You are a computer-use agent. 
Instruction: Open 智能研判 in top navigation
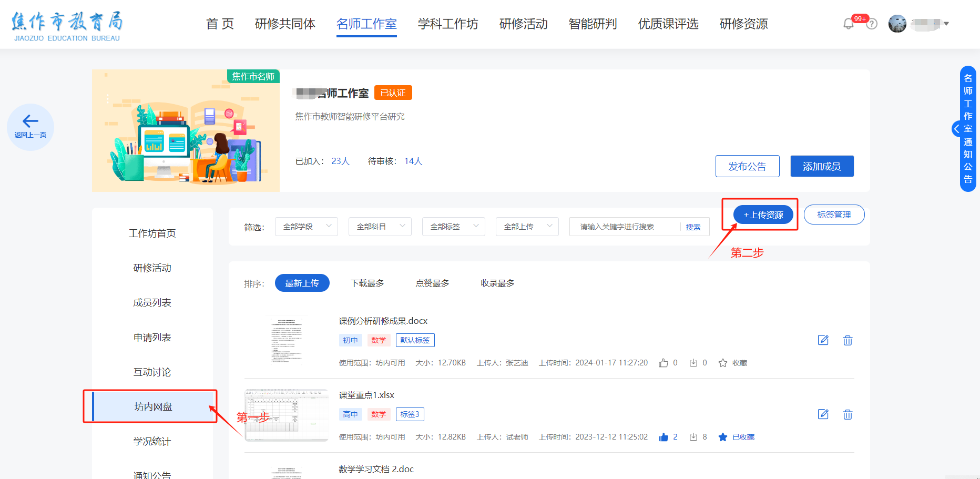tap(593, 24)
